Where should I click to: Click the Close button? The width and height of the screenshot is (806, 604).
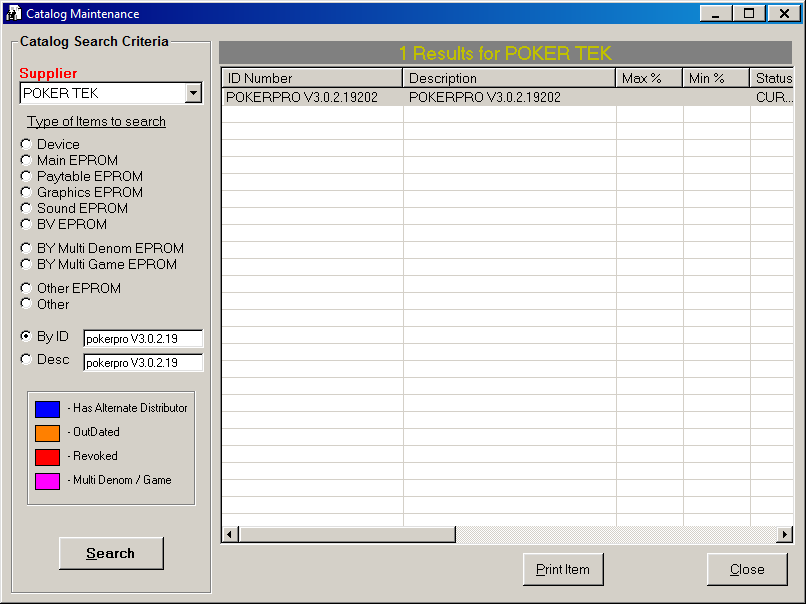747,570
